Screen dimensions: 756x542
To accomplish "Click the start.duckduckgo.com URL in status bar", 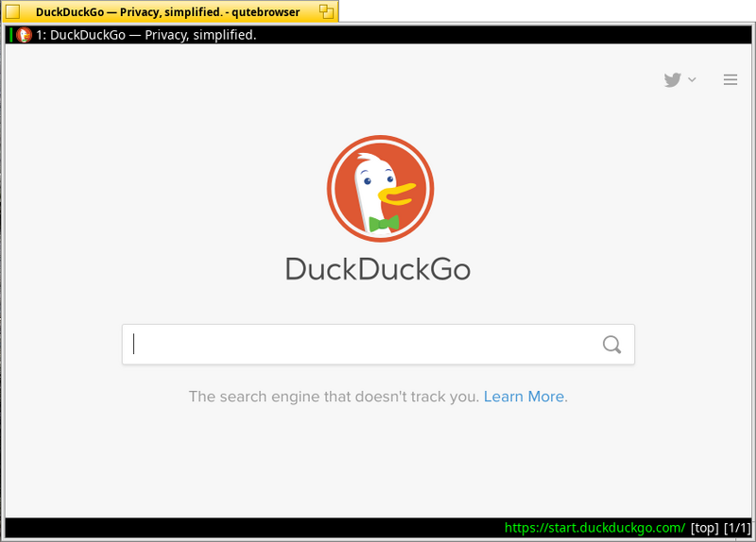I will (594, 528).
